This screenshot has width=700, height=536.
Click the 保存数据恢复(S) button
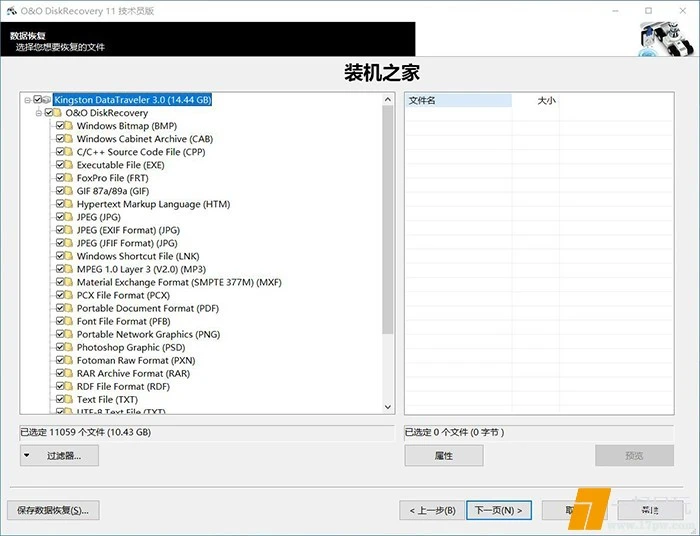pyautogui.click(x=53, y=510)
